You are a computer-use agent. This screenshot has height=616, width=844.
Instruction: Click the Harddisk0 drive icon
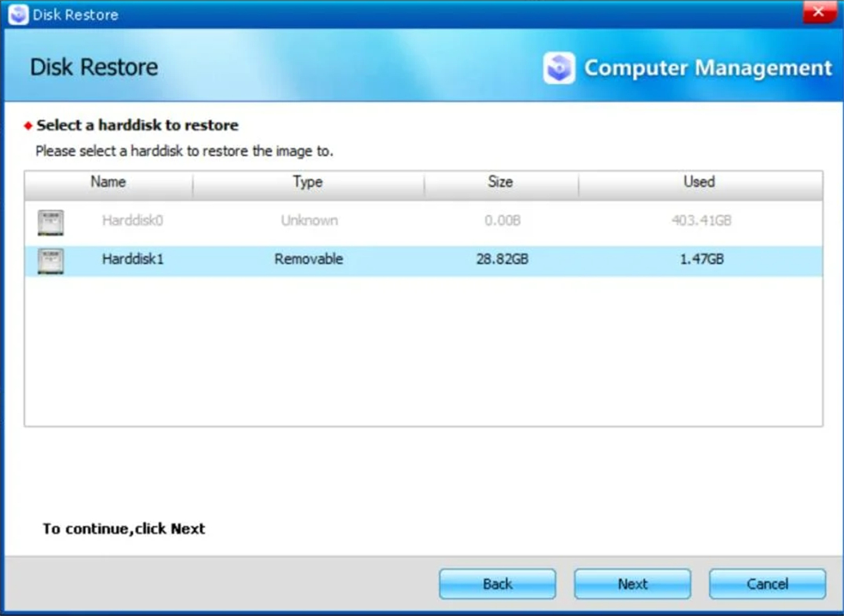pos(51,222)
